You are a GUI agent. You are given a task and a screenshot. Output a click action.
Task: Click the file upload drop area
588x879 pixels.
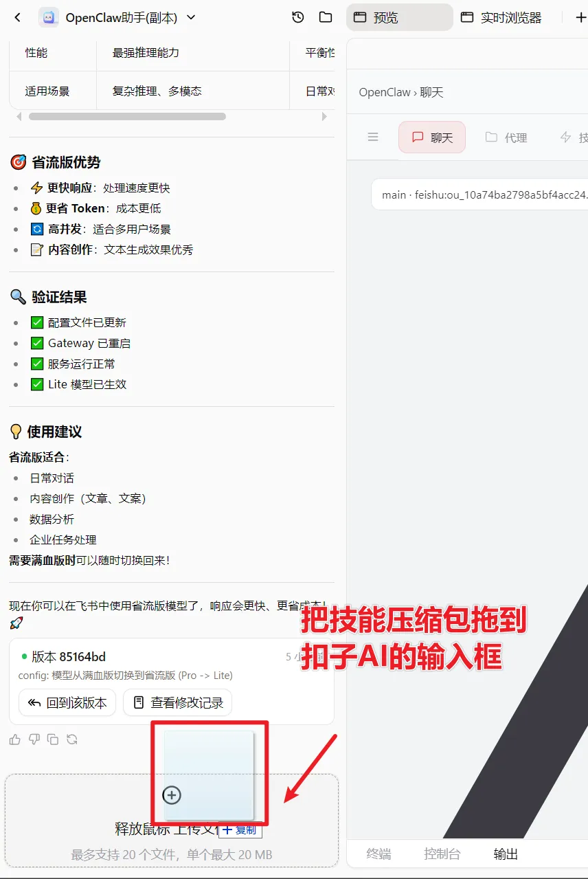click(x=172, y=821)
